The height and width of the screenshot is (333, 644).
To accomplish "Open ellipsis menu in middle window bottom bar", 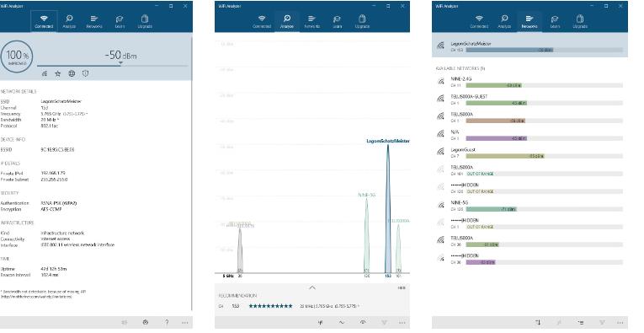I will pos(402,322).
